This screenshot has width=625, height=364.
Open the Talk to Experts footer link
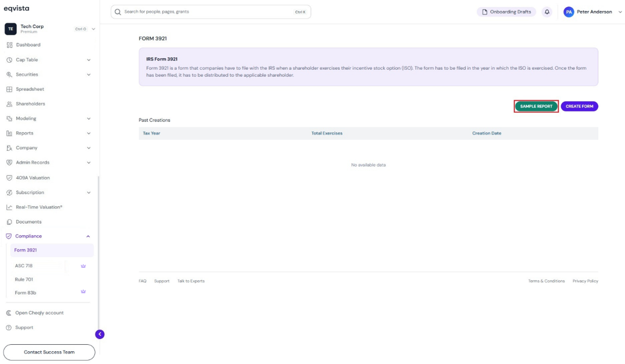click(191, 281)
